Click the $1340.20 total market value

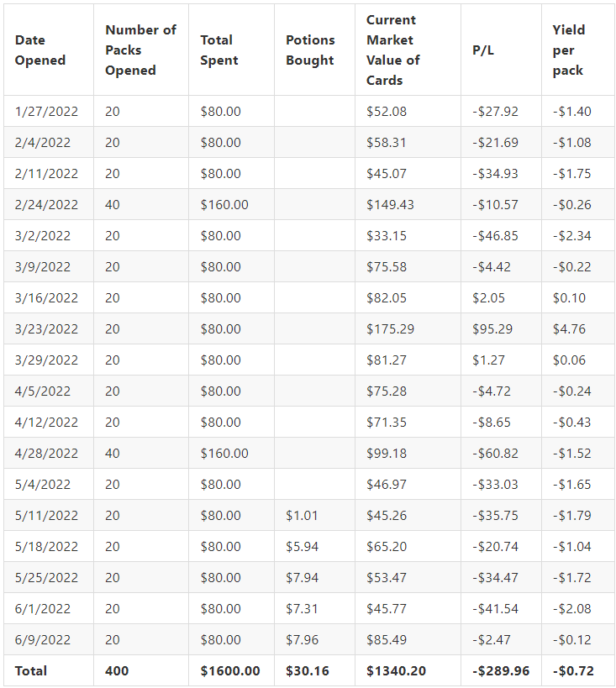[408, 671]
